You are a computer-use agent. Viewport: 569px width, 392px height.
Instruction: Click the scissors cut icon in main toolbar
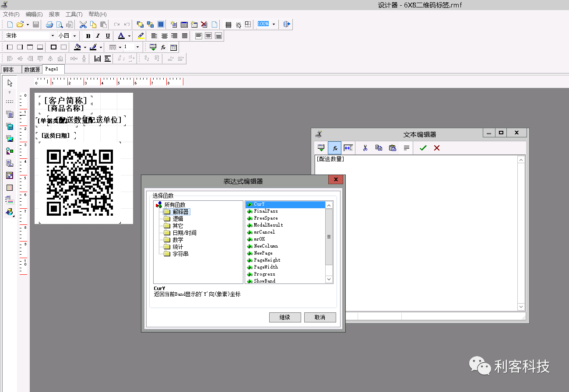click(x=83, y=24)
